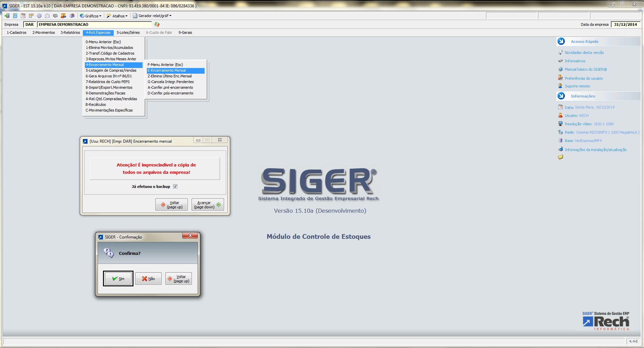Open the calculator toolbar icon
644x348 pixels.
tap(15, 16)
